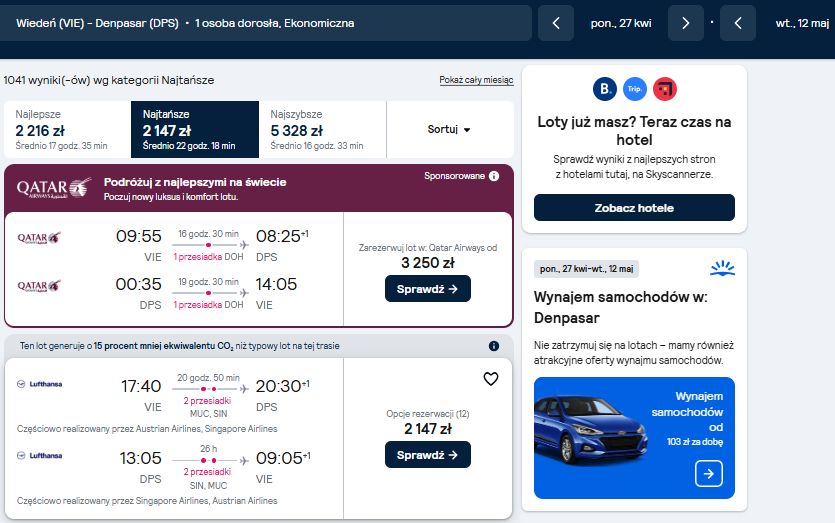Click the red hotel partner logo icon
This screenshot has width=835, height=523.
coord(665,89)
